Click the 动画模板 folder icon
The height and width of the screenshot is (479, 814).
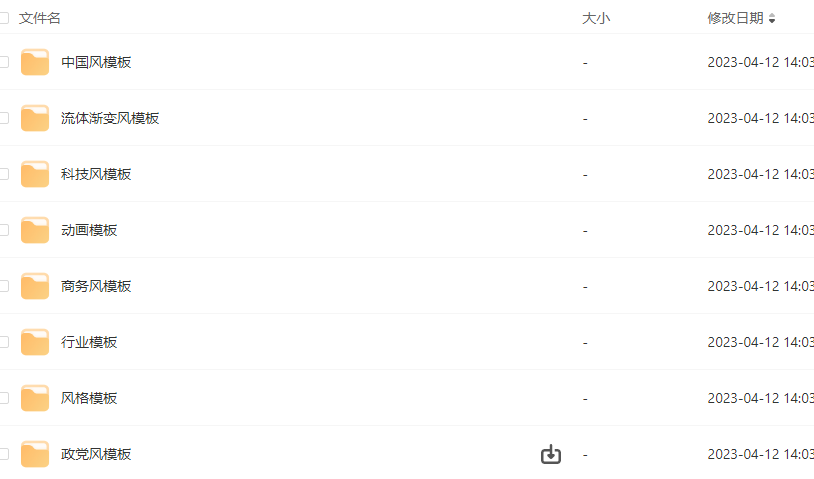coord(35,230)
